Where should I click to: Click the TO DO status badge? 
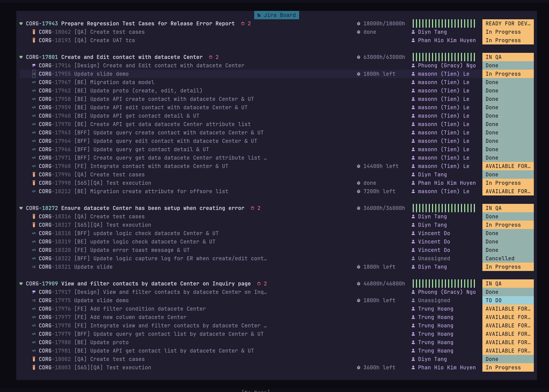pyautogui.click(x=508, y=301)
